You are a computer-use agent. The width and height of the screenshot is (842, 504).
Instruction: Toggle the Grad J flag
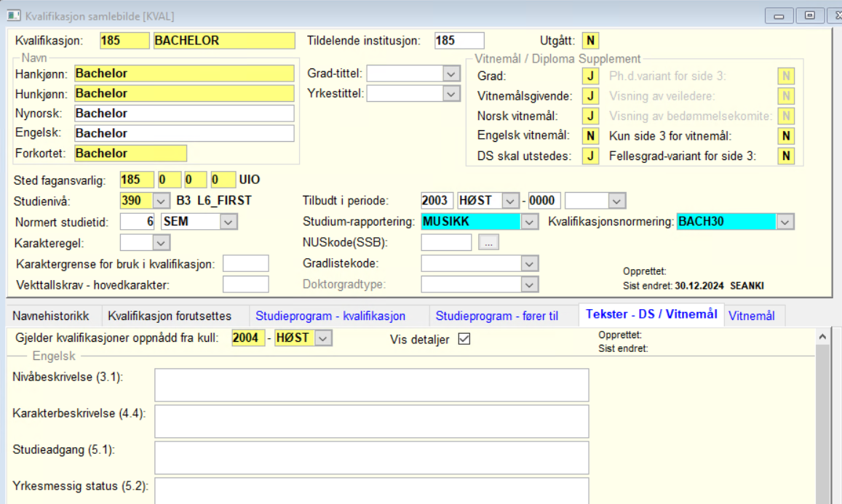pyautogui.click(x=590, y=76)
